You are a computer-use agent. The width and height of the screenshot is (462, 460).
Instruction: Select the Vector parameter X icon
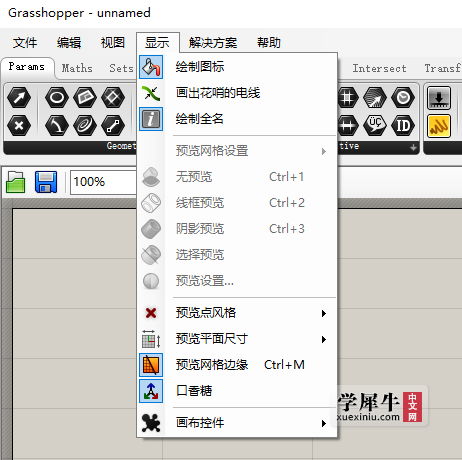19,126
